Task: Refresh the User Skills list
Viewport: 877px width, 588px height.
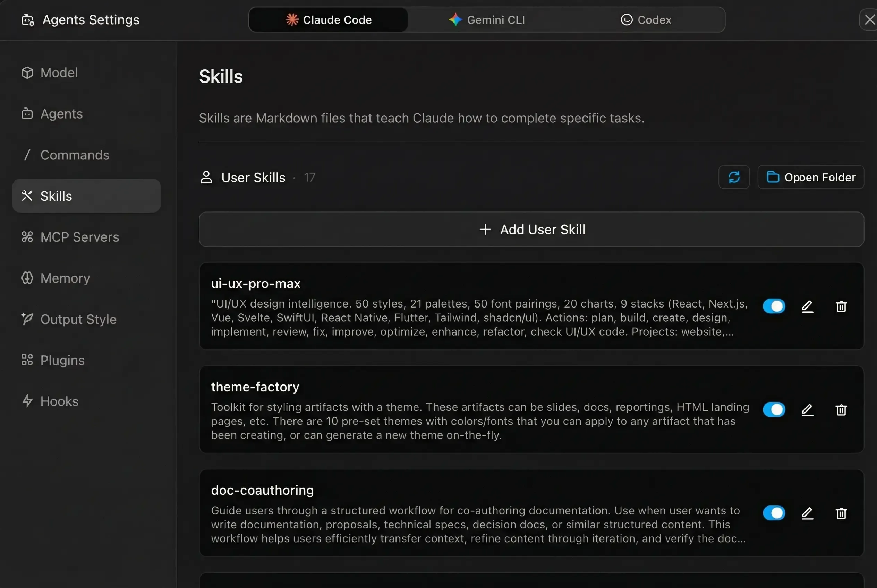Action: coord(734,177)
